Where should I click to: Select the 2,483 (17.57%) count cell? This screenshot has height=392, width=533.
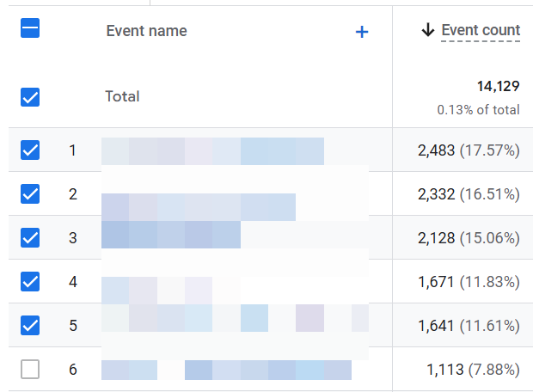tap(469, 150)
